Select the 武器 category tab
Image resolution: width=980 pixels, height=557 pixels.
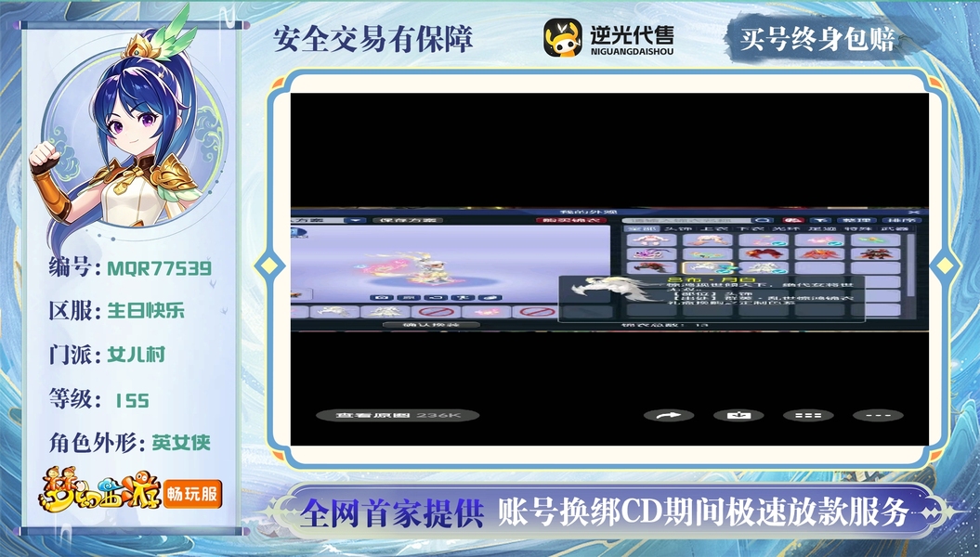(x=895, y=228)
